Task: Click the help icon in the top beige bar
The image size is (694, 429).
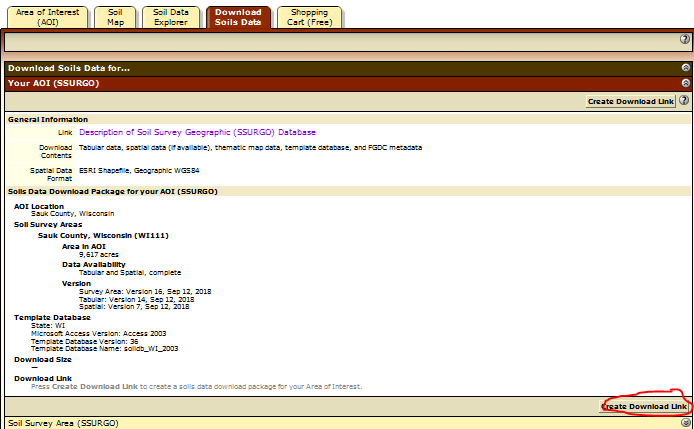Action: (x=685, y=40)
